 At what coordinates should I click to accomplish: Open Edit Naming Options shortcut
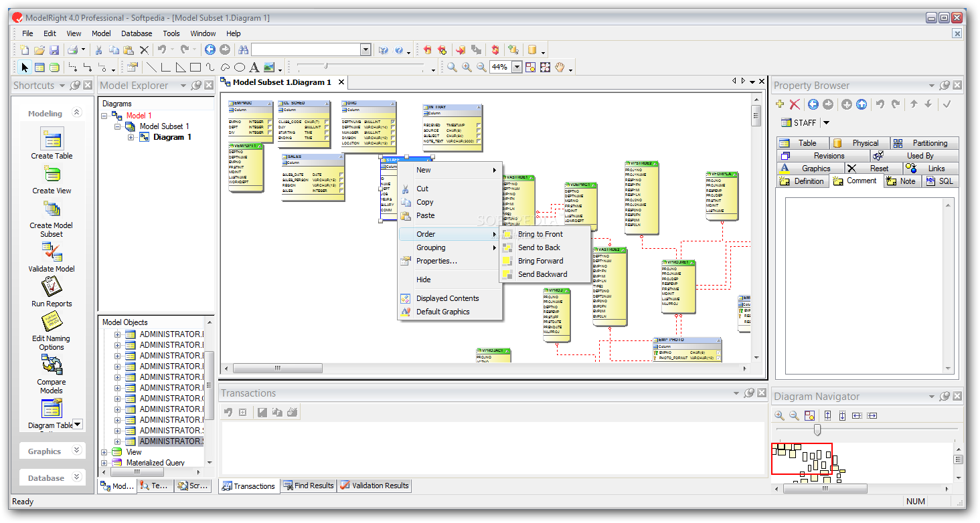tap(52, 321)
